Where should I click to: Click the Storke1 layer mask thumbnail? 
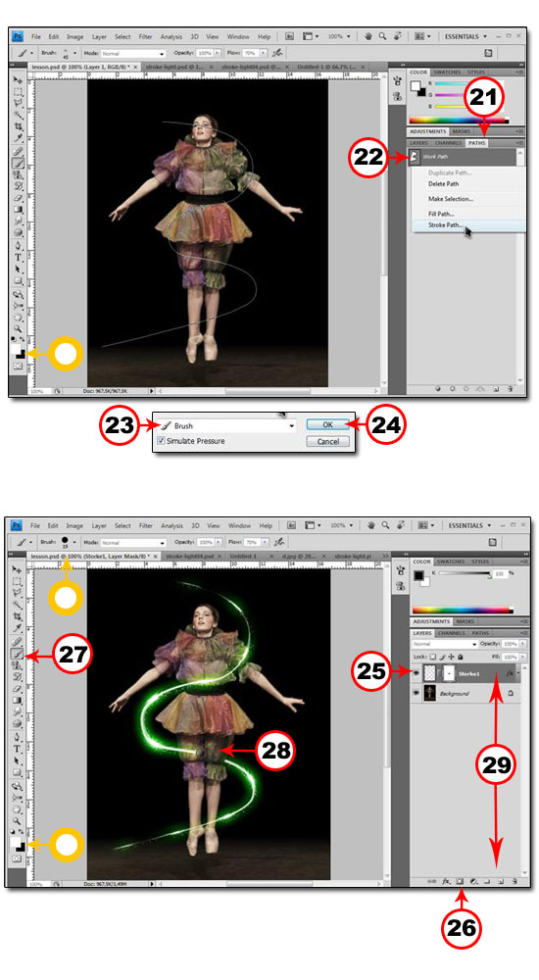(x=449, y=673)
